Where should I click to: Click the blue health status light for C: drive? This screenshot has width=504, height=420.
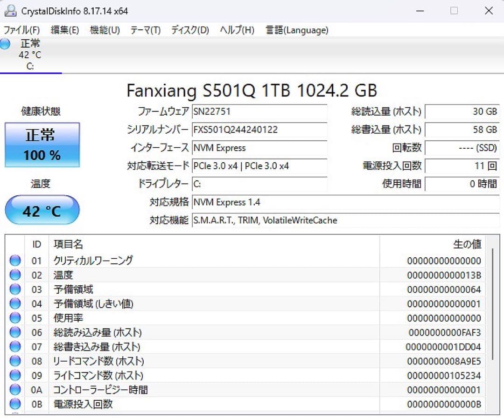5,43
